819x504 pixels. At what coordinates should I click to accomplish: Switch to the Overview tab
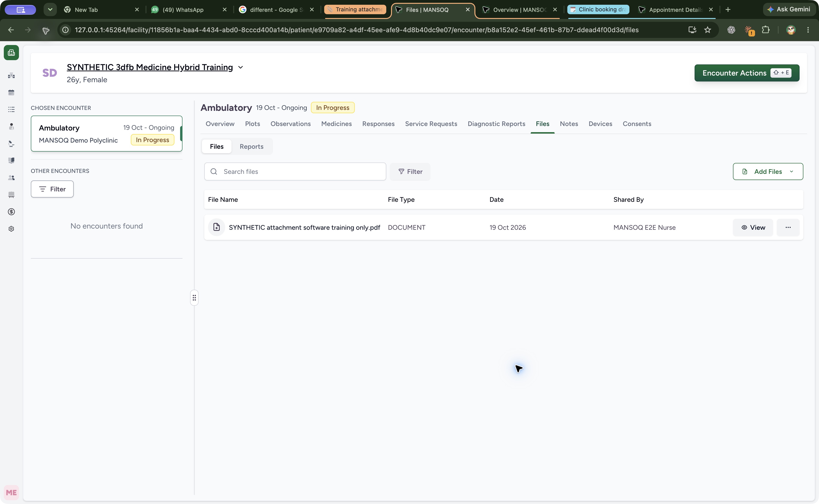pos(220,124)
